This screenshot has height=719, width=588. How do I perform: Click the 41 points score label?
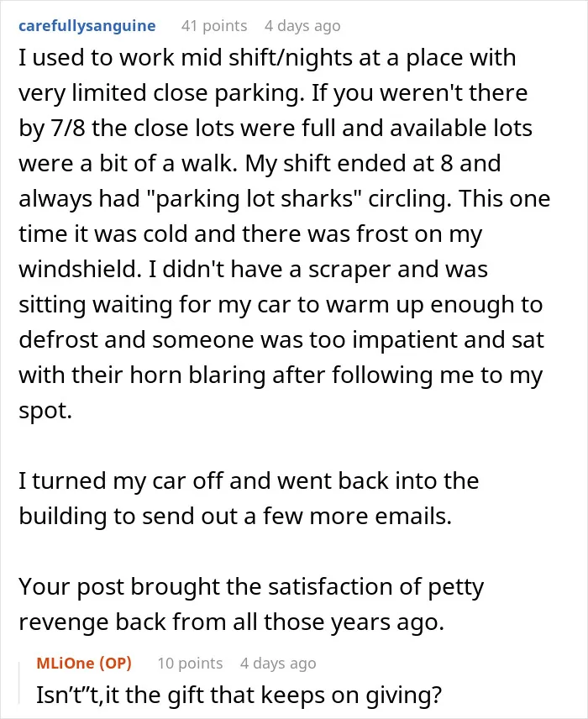pos(214,26)
